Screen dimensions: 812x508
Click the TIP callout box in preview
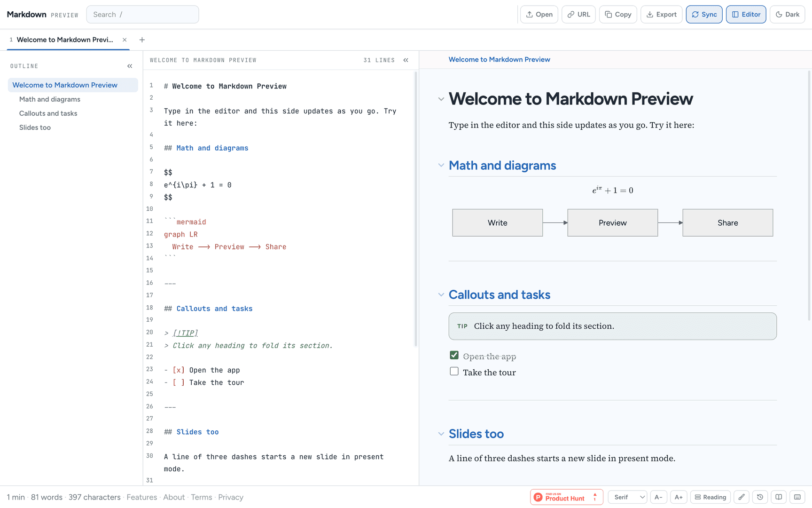612,326
